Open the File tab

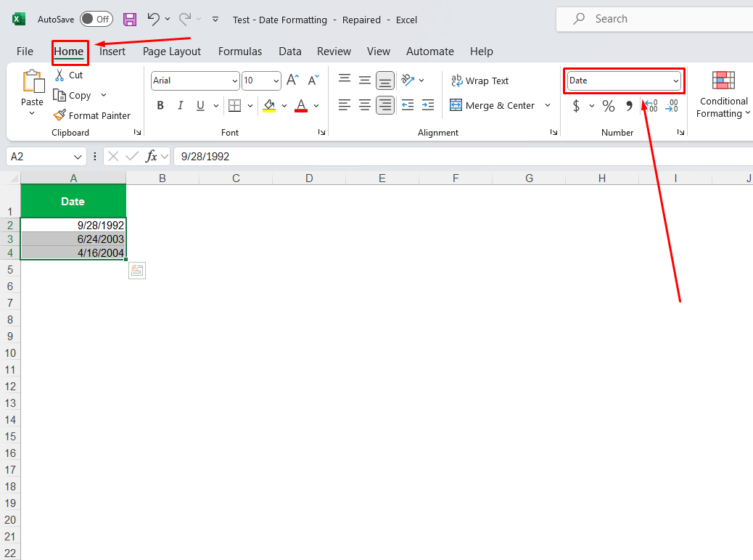[x=25, y=52]
